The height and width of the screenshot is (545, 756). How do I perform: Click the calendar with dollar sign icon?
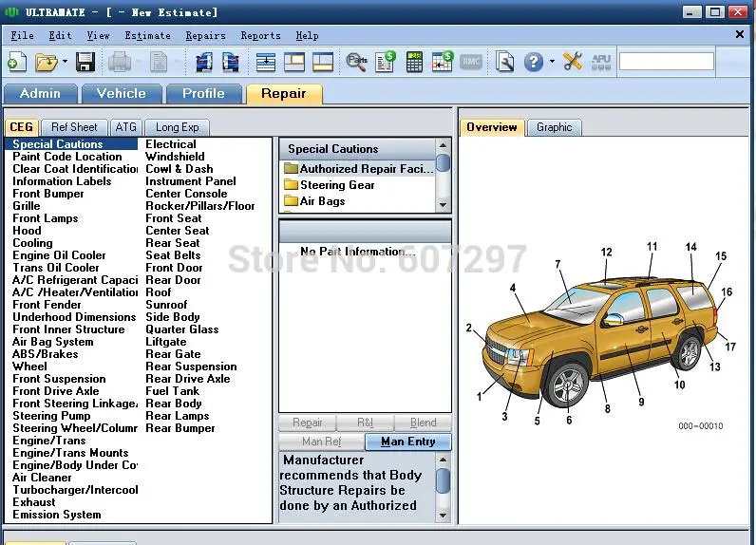point(443,61)
